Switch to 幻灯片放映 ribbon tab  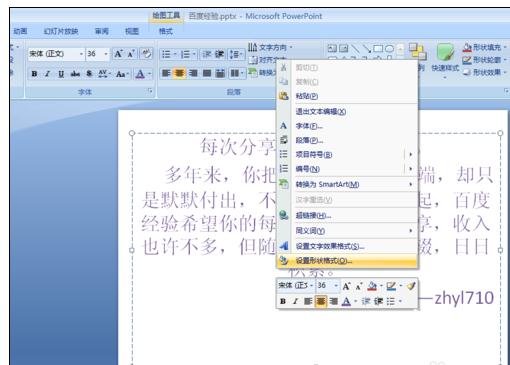61,31
